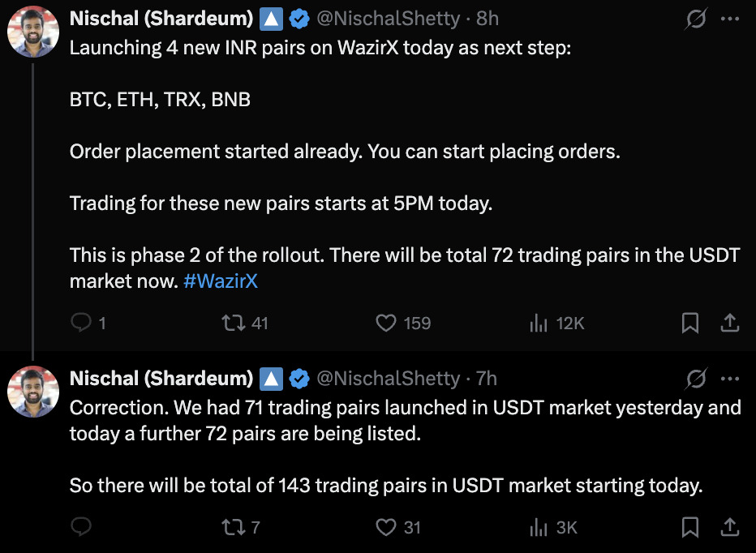View analytics of the 3K views tweet
This screenshot has width=756, height=553.
point(539,527)
